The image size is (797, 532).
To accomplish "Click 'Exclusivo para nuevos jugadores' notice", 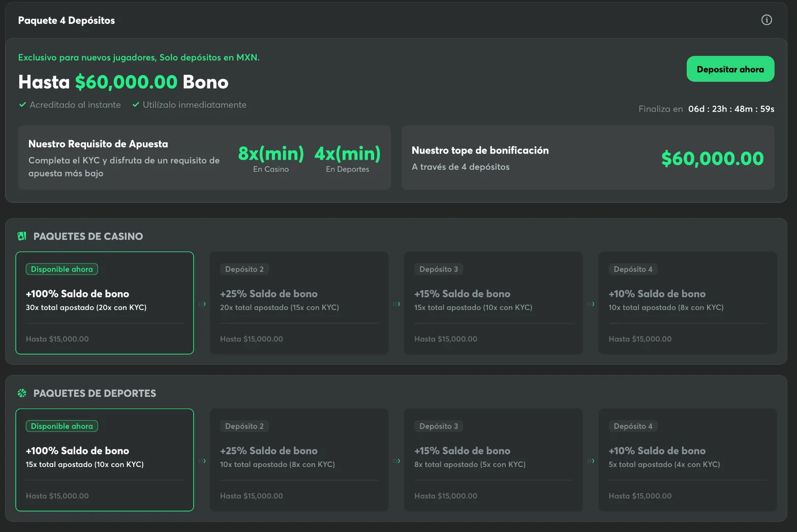I will click(x=139, y=57).
